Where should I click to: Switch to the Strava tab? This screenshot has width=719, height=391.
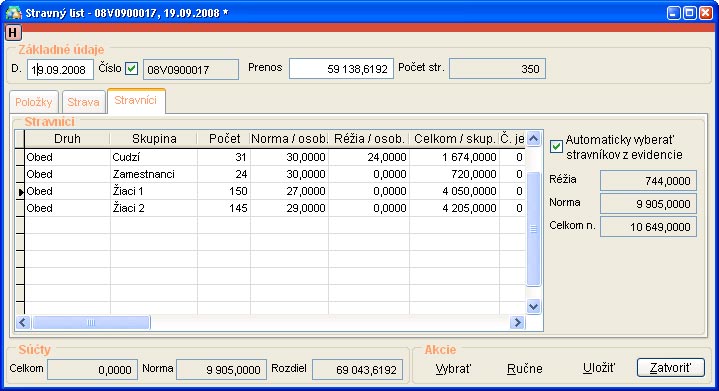click(x=83, y=102)
